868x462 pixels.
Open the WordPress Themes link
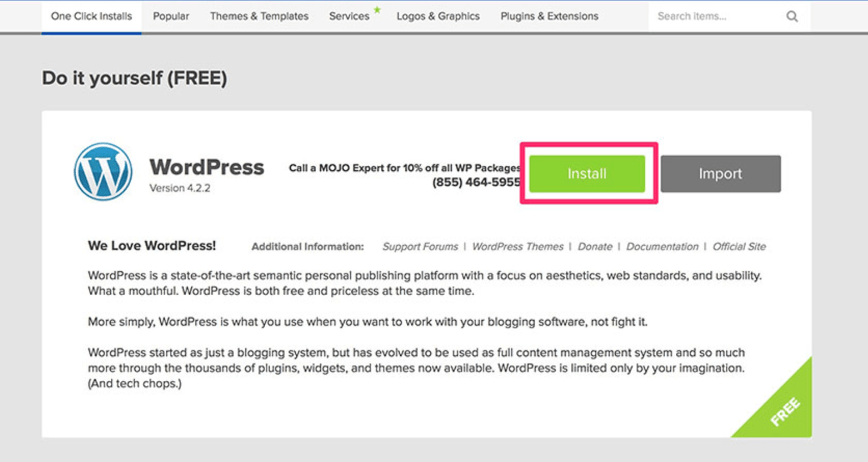click(518, 247)
